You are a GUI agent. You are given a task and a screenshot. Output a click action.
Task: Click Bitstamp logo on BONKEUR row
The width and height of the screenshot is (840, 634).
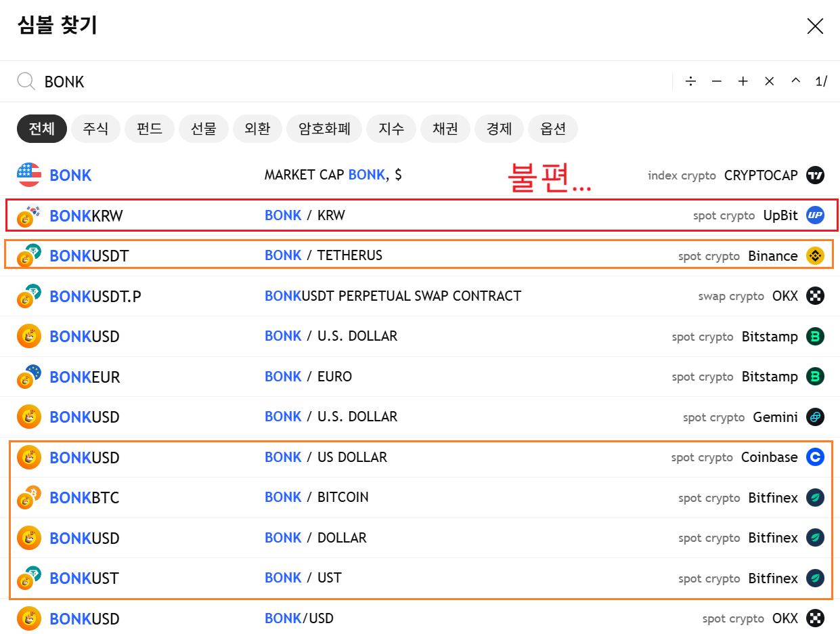816,377
